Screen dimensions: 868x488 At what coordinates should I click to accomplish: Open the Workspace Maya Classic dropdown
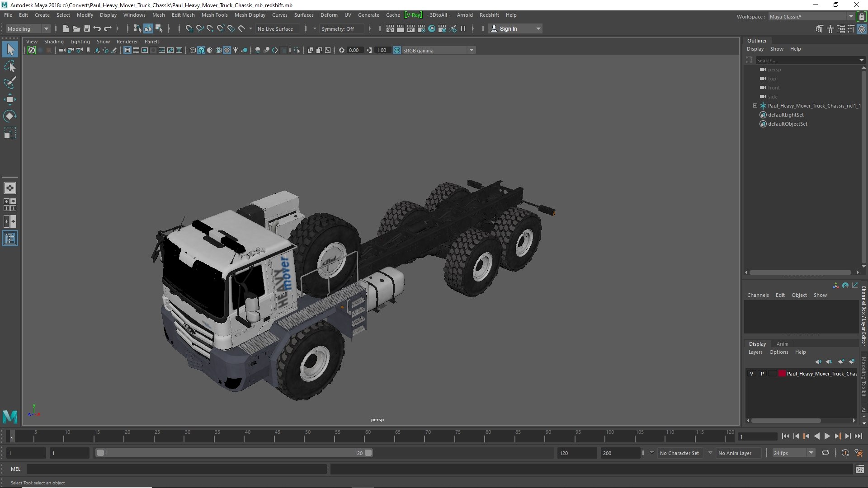click(811, 17)
